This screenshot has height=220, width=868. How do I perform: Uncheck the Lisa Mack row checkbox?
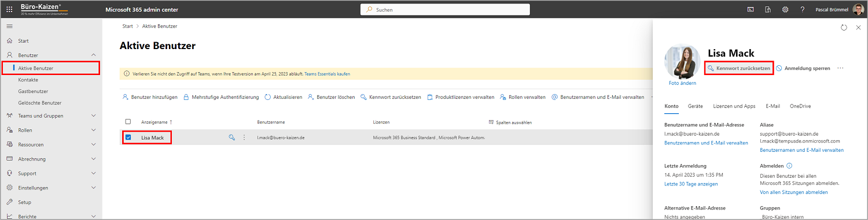tap(128, 137)
